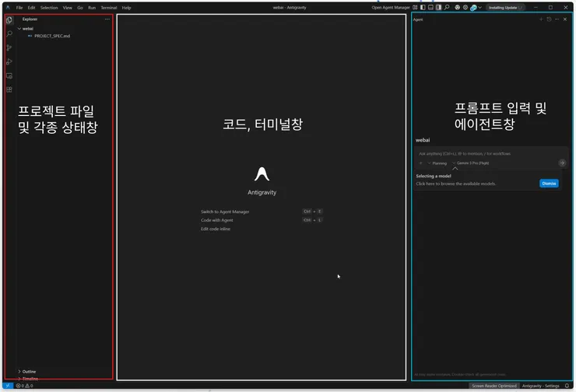
Task: Open the Selection menu
Action: [49, 7]
